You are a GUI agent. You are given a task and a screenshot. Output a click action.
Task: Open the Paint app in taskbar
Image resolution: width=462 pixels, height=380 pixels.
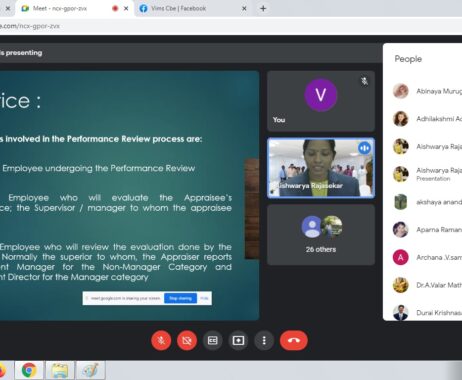coord(90,370)
